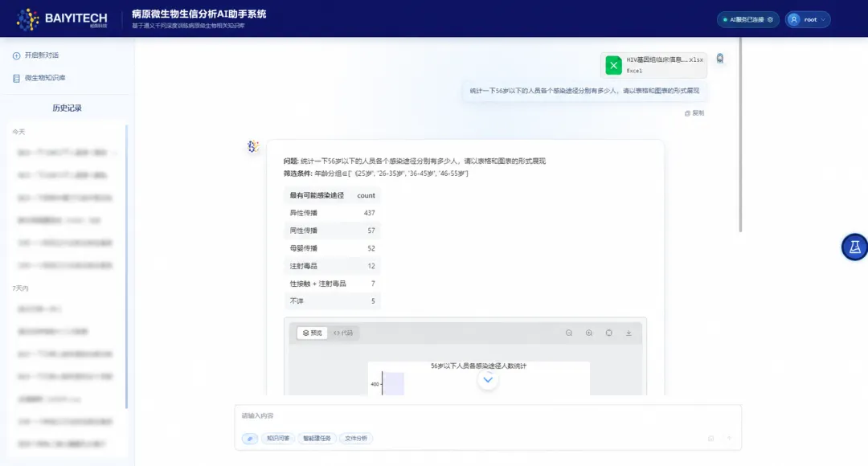Open the HIV基因组临床信息 xlsx attachment
This screenshot has width=868, height=466.
pos(653,65)
